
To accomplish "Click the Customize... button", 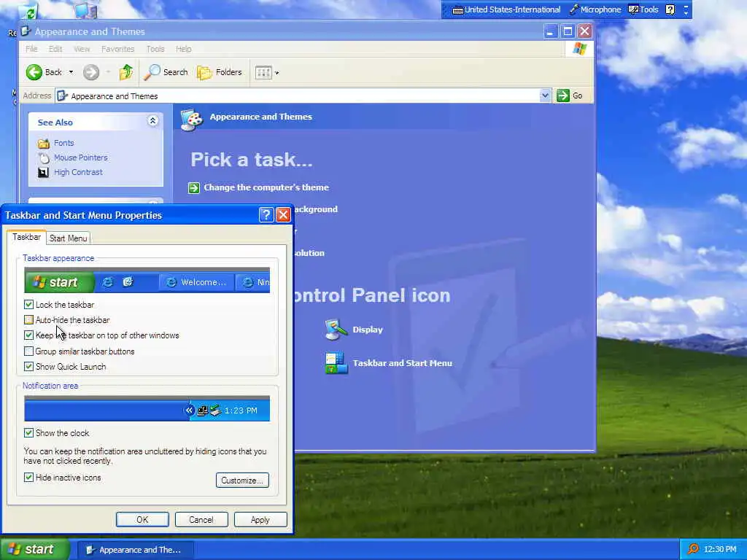I will pyautogui.click(x=242, y=481).
